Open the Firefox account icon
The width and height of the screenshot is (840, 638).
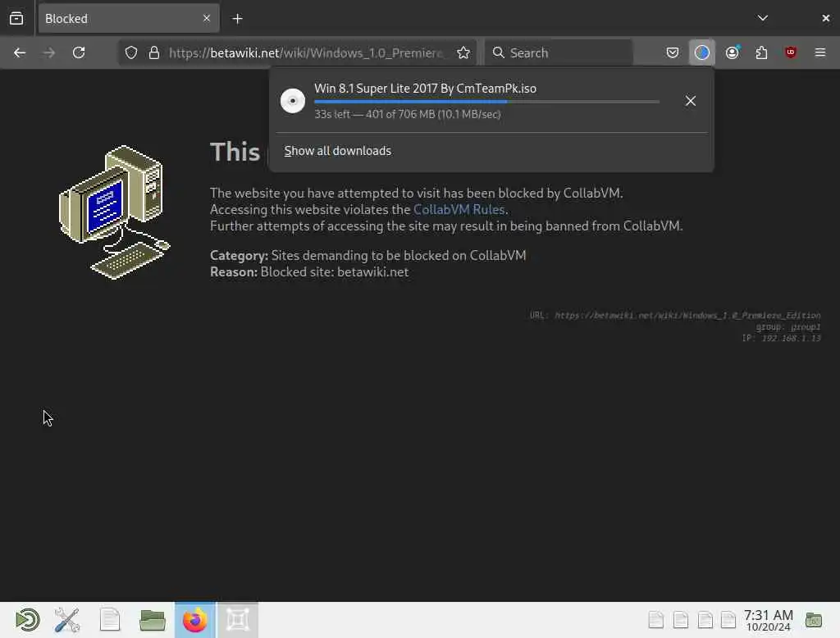coord(733,52)
